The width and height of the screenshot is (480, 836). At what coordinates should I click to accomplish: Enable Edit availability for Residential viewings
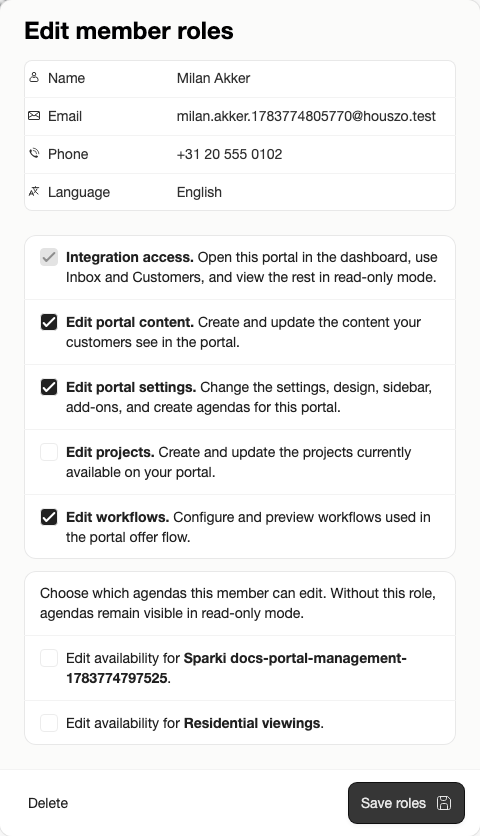tap(49, 724)
